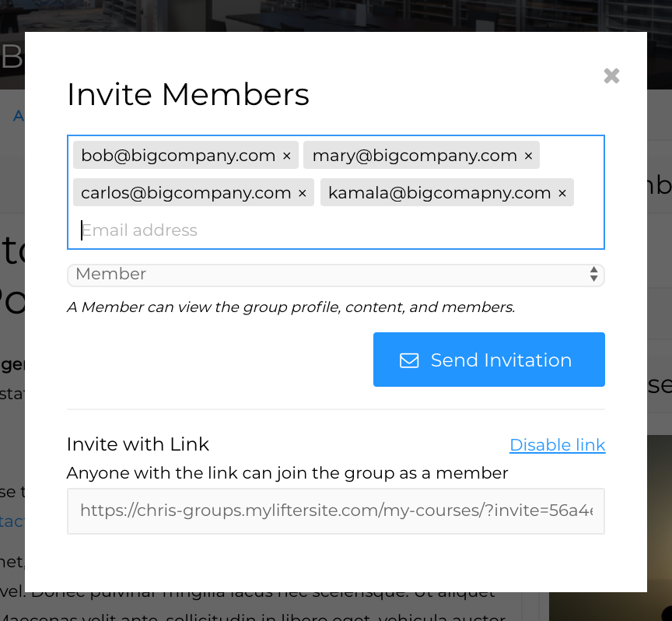Remove bob@bigcompany.com email tag
The height and width of the screenshot is (621, 672).
coord(287,156)
